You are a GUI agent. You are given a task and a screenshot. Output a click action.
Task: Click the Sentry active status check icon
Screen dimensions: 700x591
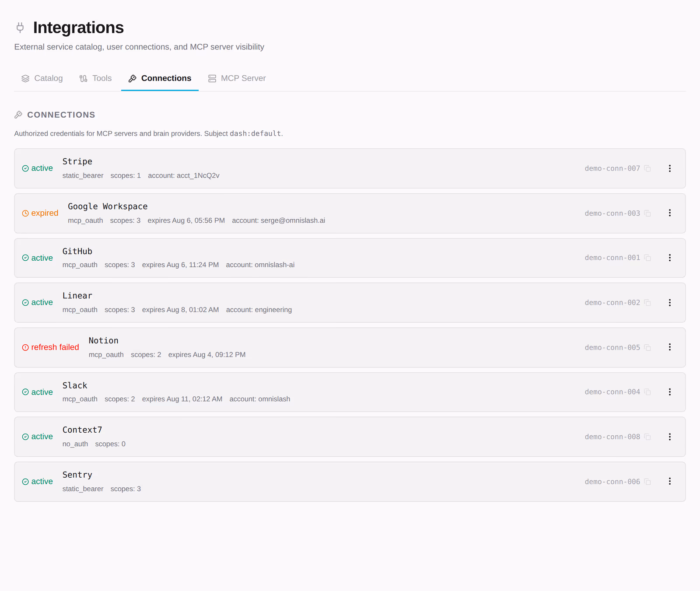[x=25, y=482]
